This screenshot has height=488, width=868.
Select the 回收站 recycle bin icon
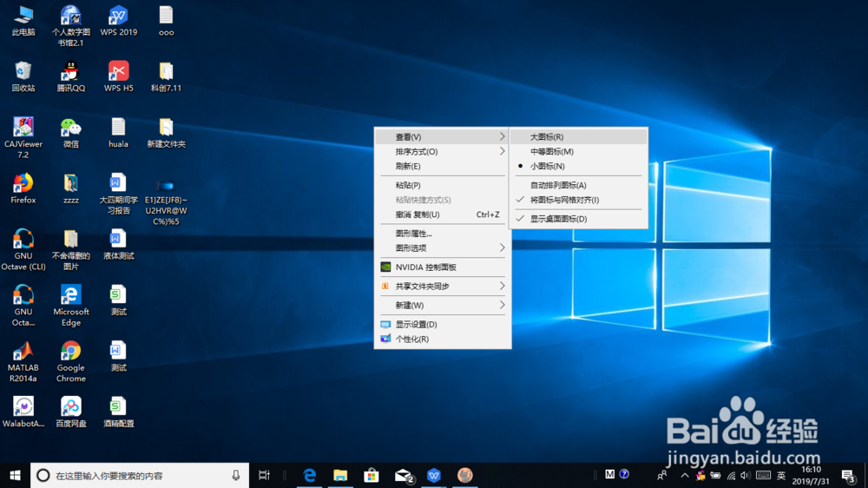pos(23,77)
